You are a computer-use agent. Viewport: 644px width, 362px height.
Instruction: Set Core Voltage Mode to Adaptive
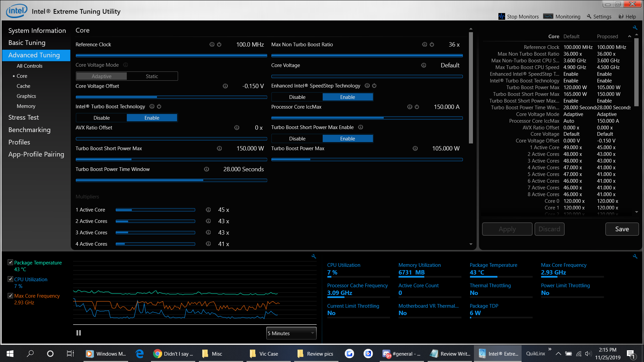coord(102,76)
